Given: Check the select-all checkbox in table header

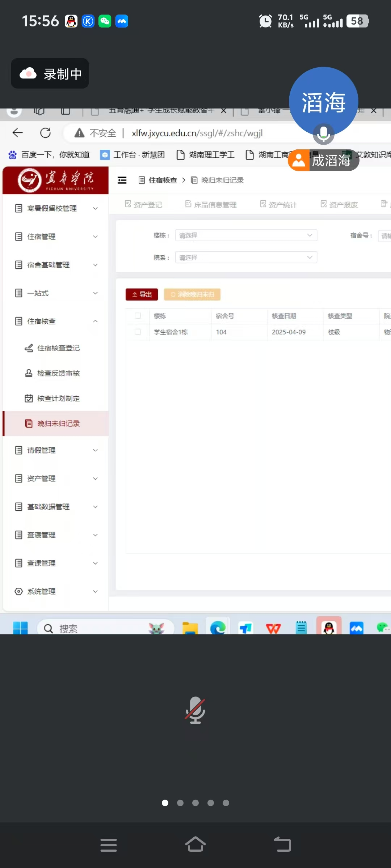Looking at the screenshot, I should [138, 316].
